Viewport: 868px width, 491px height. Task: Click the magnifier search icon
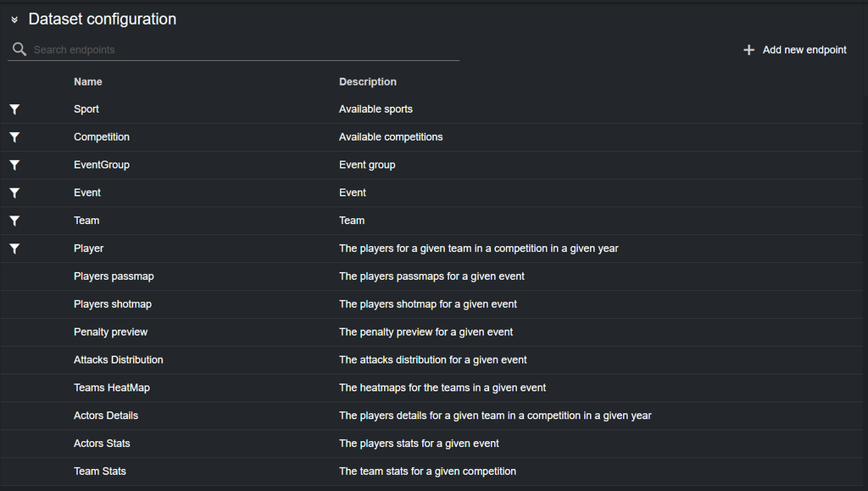19,50
